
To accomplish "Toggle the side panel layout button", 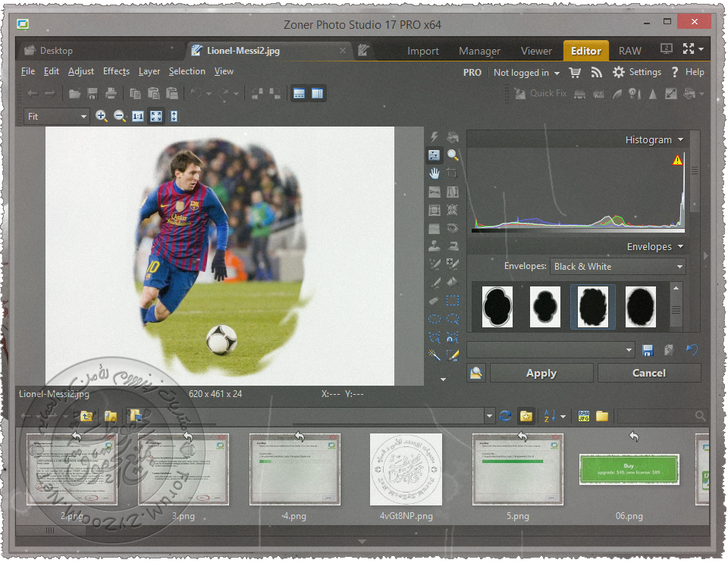I will [318, 94].
